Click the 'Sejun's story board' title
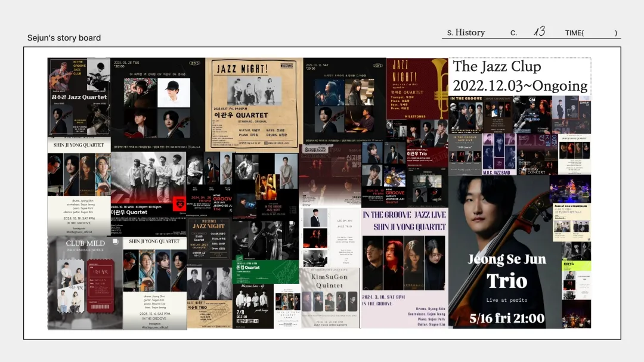The image size is (644, 362). (x=64, y=38)
